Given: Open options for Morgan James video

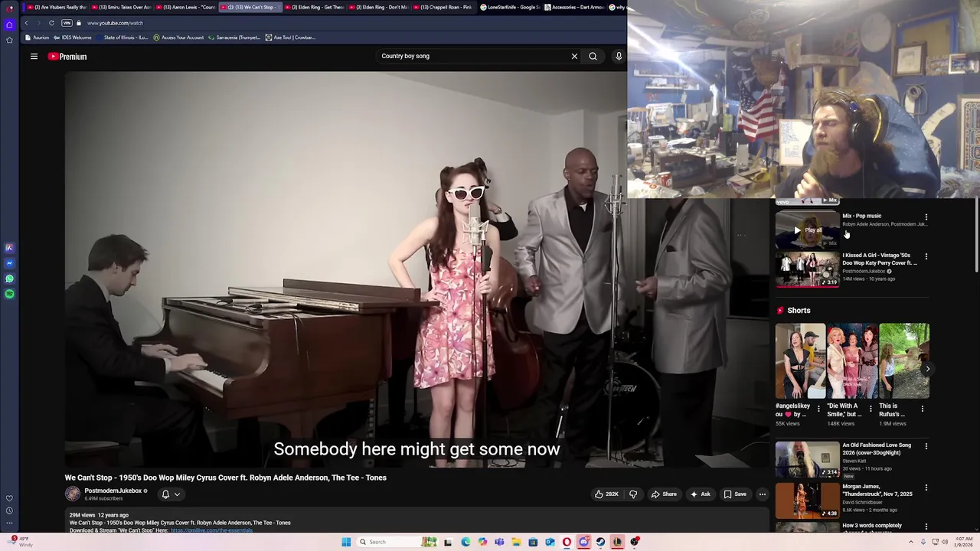Looking at the screenshot, I should [926, 487].
